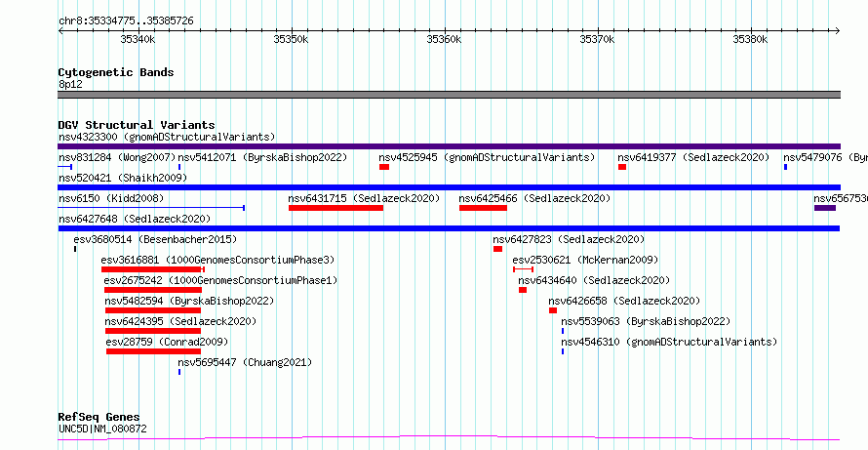
Task: Select the nsv6431715 (Sedlazeck2020) label
Action: coord(364,198)
